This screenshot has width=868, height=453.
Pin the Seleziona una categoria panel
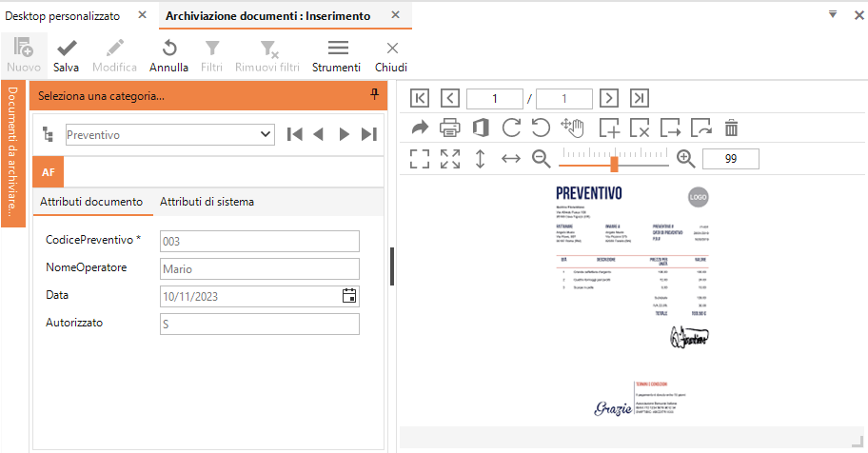tap(374, 94)
